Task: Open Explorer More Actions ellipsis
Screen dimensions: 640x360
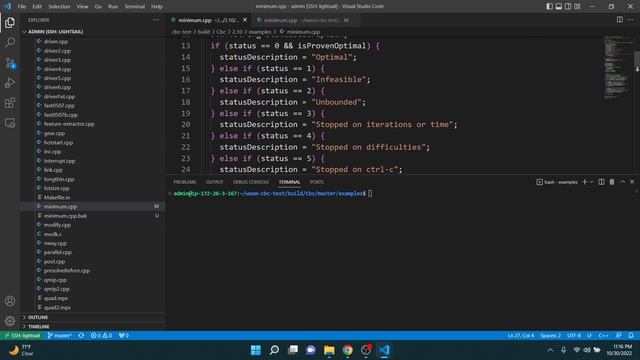Action: [x=156, y=20]
